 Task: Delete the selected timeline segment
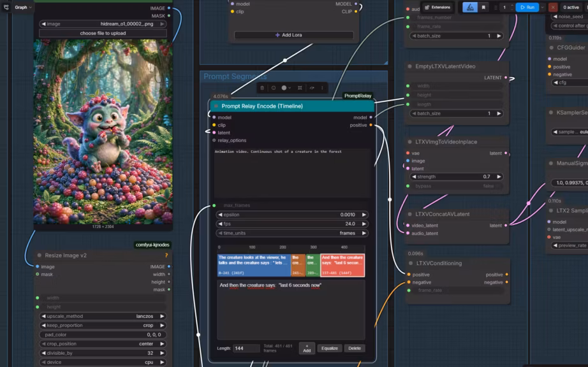coord(355,349)
